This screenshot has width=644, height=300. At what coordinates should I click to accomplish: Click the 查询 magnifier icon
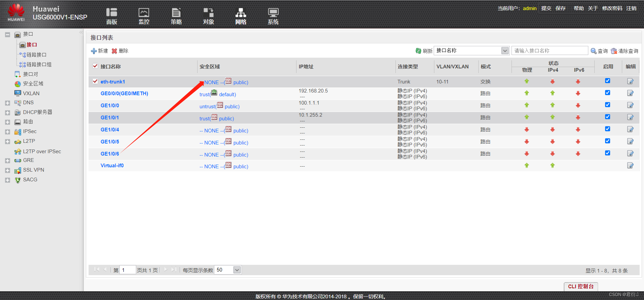[594, 51]
